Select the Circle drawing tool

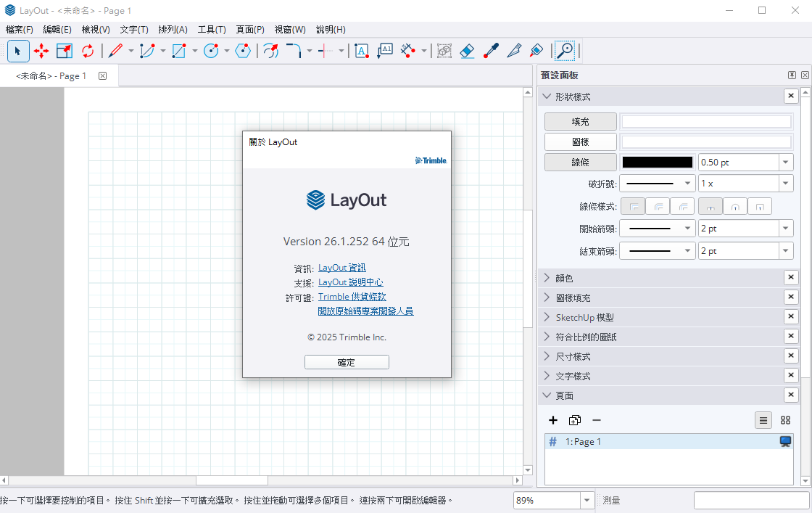(x=211, y=51)
